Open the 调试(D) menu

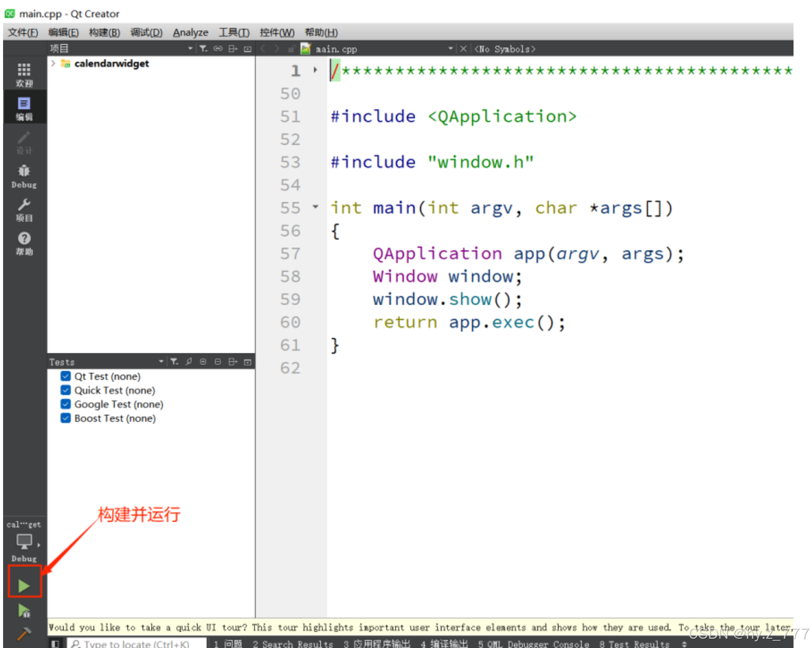click(146, 32)
